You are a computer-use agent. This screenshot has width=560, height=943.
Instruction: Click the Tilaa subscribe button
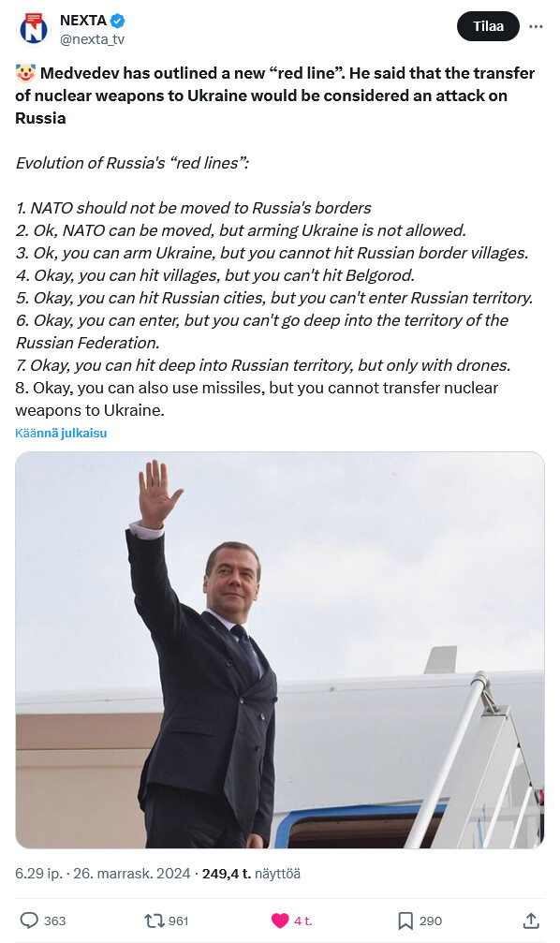488,26
